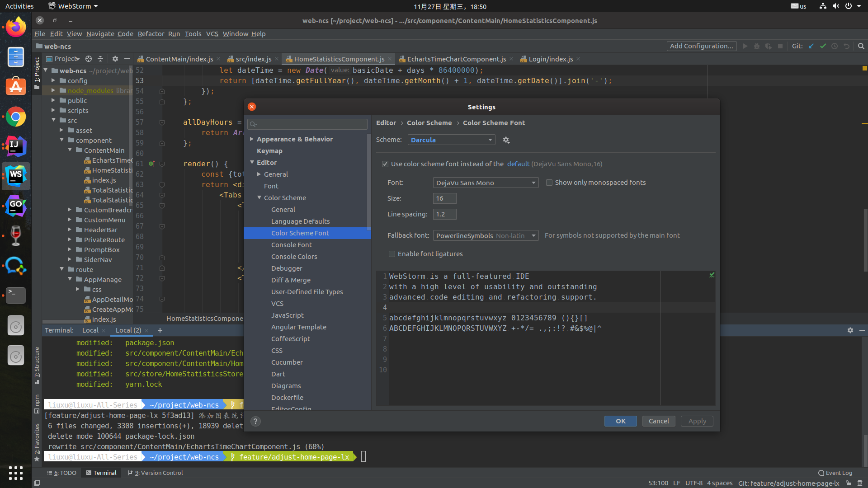Click the Git commit checkmark icon
Viewport: 868px width, 488px height.
pos(823,46)
